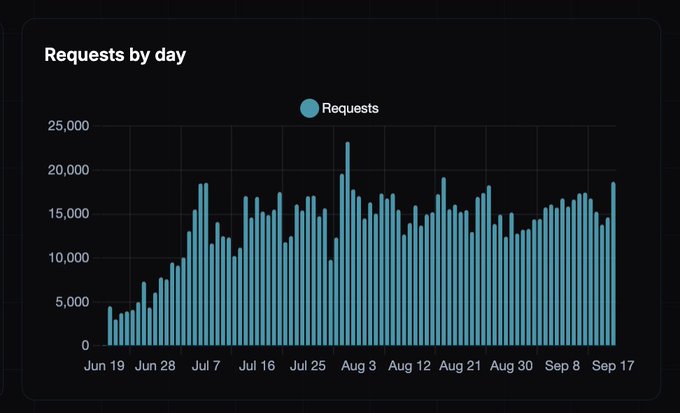Select the last bar of the chart
This screenshot has width=680, height=413.
[x=613, y=264]
